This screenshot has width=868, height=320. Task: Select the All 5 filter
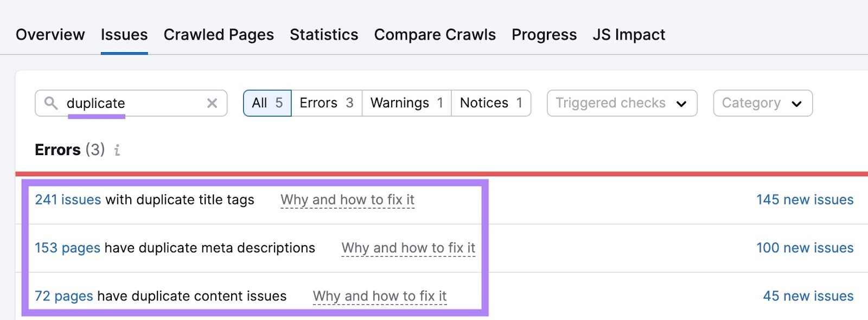pyautogui.click(x=267, y=103)
